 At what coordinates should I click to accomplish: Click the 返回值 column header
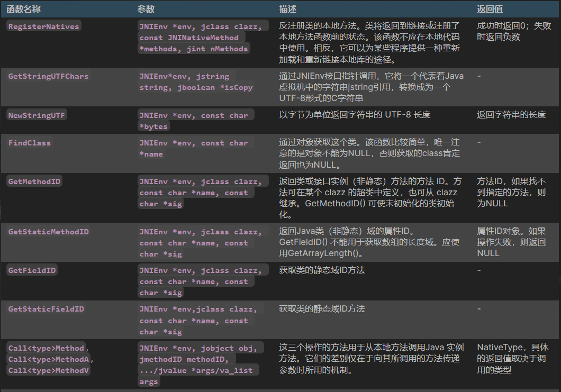click(490, 9)
